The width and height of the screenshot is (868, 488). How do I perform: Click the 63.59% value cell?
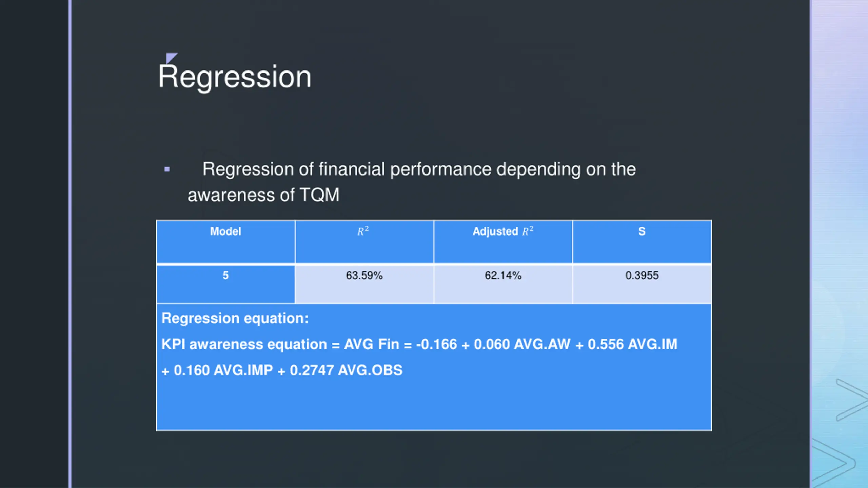pos(364,284)
